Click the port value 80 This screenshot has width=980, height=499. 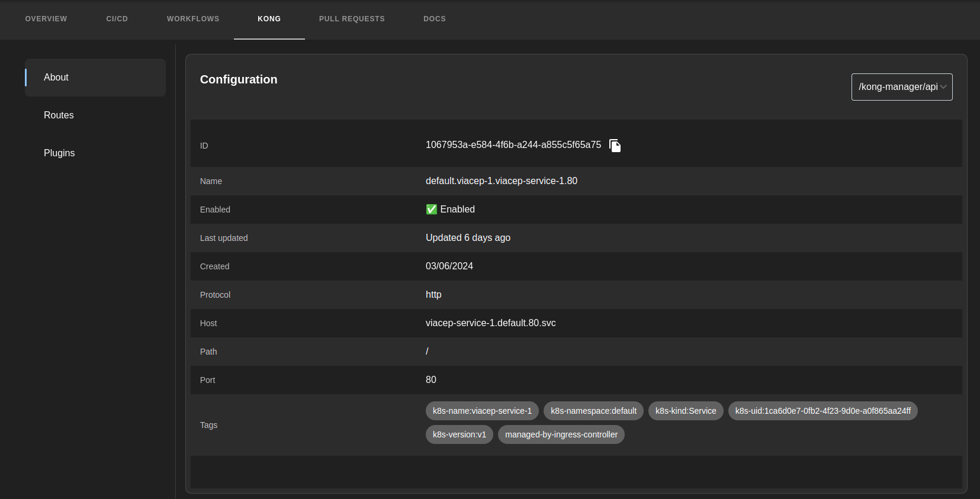(x=431, y=380)
